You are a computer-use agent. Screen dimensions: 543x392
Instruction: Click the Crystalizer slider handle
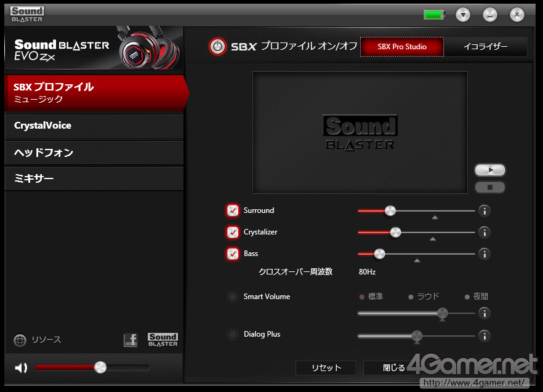click(x=395, y=232)
